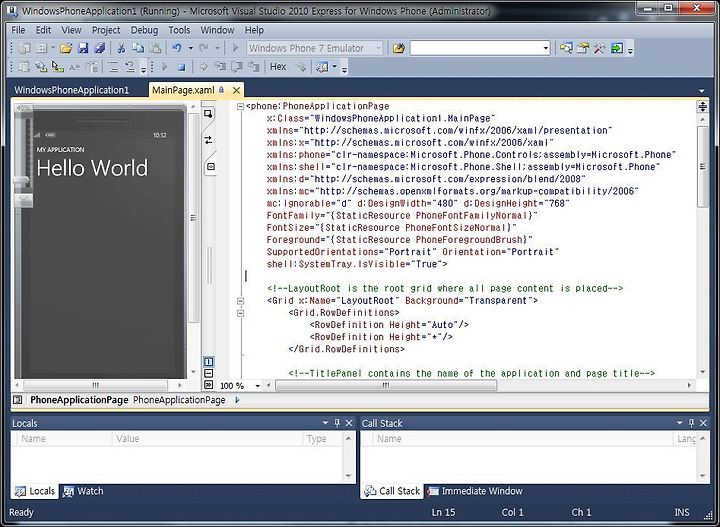
Task: Click the Comment Out Selected Lines icon
Action: [x=113, y=67]
